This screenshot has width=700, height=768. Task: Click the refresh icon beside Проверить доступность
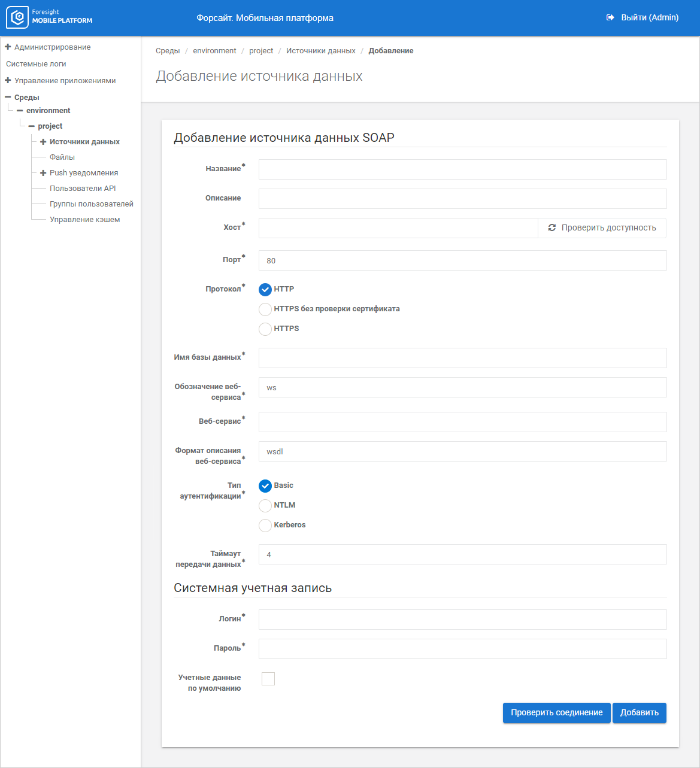point(551,228)
